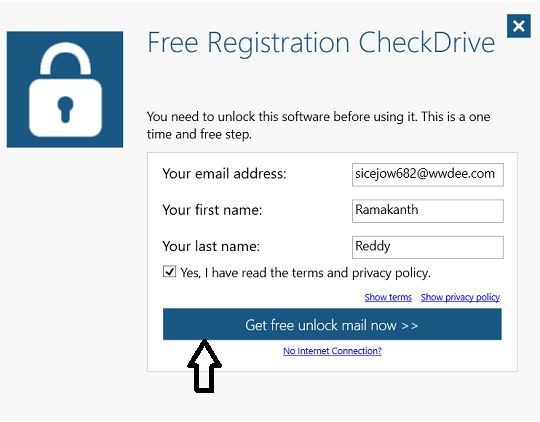
Task: Click the black upward arrow annotation
Action: point(204,366)
